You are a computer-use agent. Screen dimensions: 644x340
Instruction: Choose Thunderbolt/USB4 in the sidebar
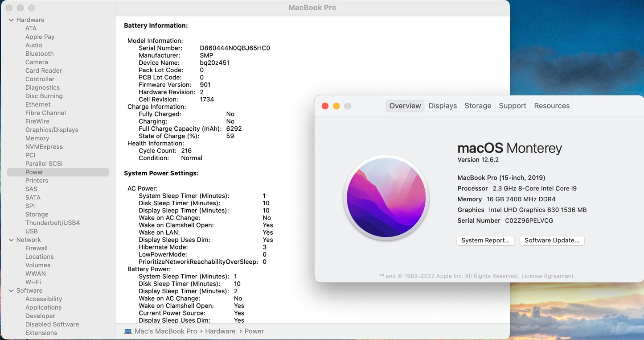(x=53, y=223)
